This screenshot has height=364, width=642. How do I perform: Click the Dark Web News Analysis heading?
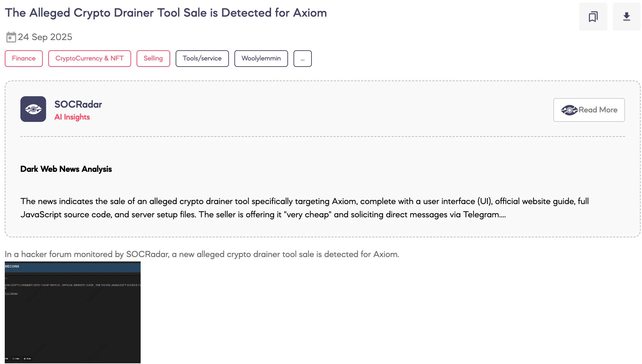(x=66, y=169)
